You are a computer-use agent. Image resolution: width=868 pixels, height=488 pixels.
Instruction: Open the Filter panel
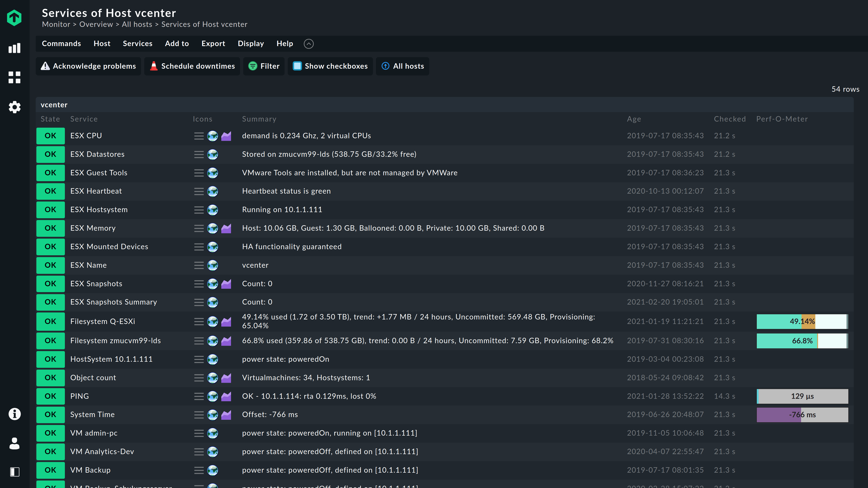(x=264, y=66)
